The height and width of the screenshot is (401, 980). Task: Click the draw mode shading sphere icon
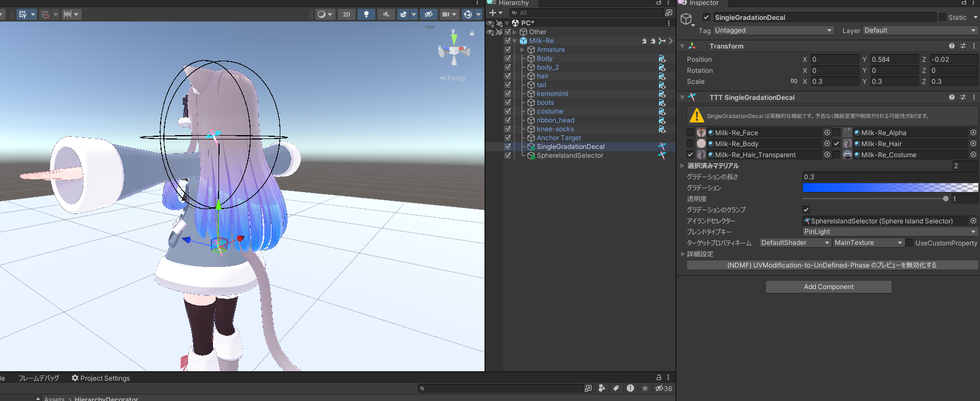pyautogui.click(x=321, y=14)
